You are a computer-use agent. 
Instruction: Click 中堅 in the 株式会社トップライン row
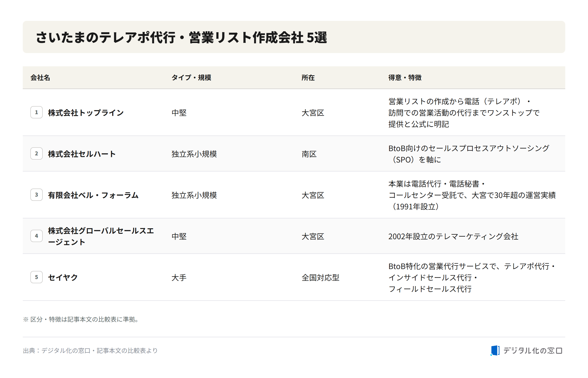pos(179,113)
